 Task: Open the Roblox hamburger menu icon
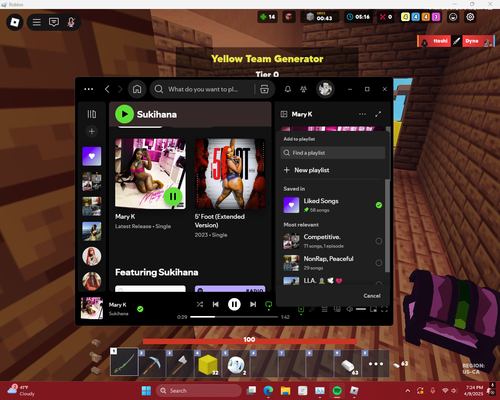point(37,22)
